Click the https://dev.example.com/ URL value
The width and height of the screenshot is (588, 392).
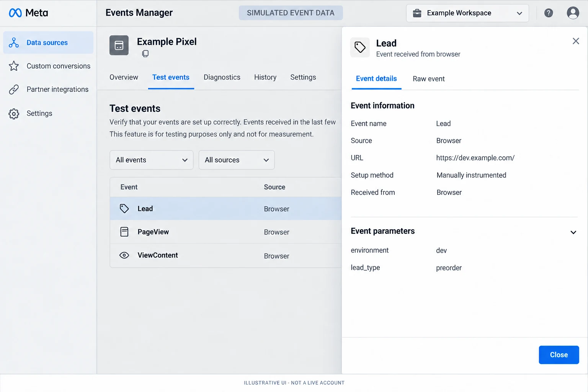click(x=475, y=158)
